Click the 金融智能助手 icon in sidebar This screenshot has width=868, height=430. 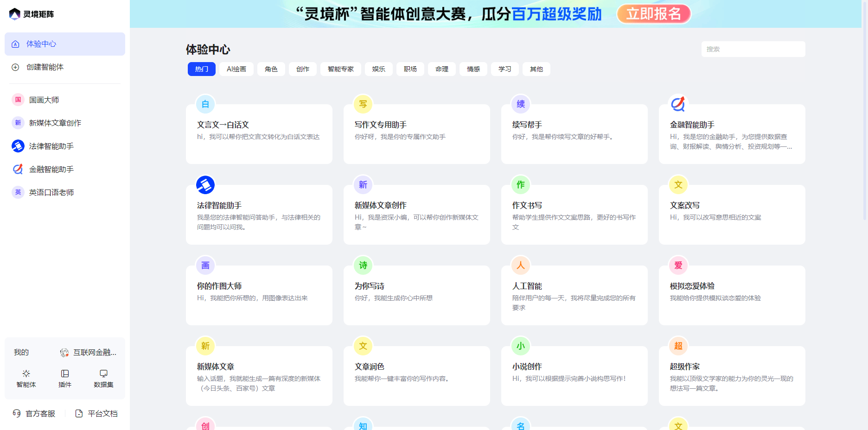[x=18, y=169]
